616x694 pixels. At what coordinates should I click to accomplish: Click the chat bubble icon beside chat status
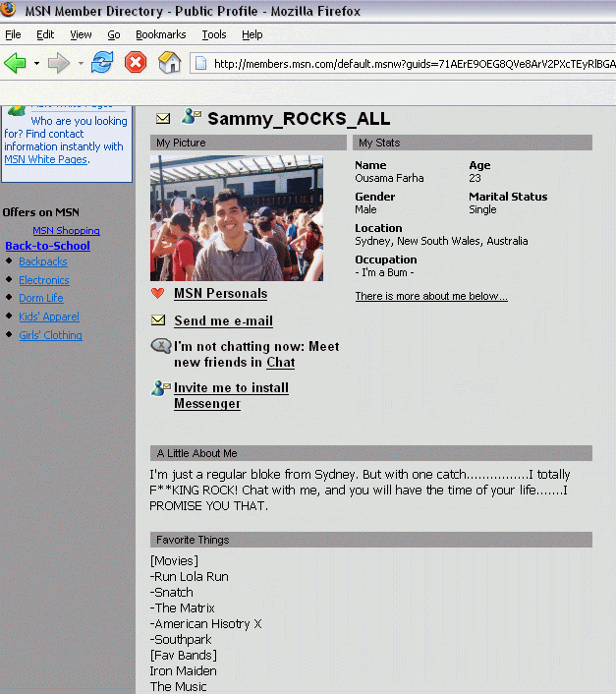point(160,346)
